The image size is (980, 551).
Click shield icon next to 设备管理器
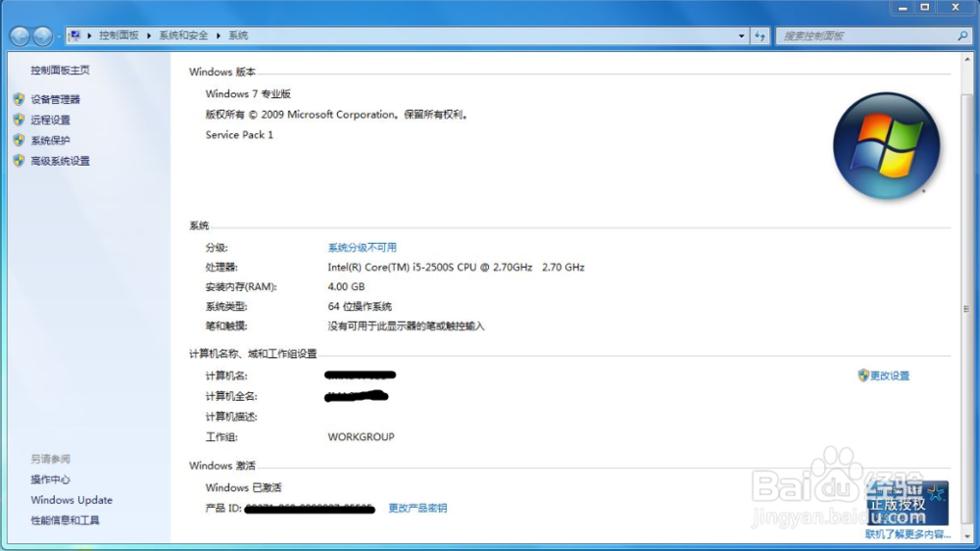(x=19, y=99)
